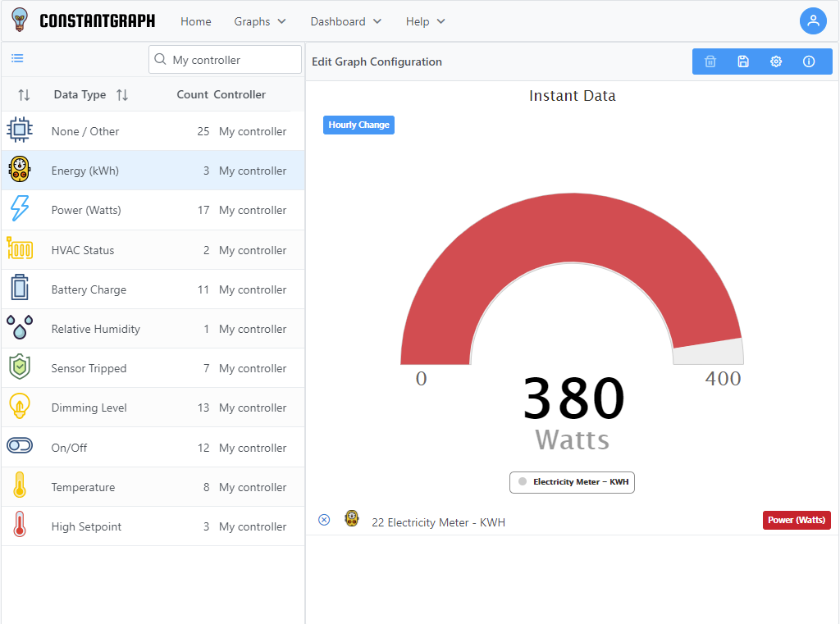Open graph settings gear icon

click(776, 61)
